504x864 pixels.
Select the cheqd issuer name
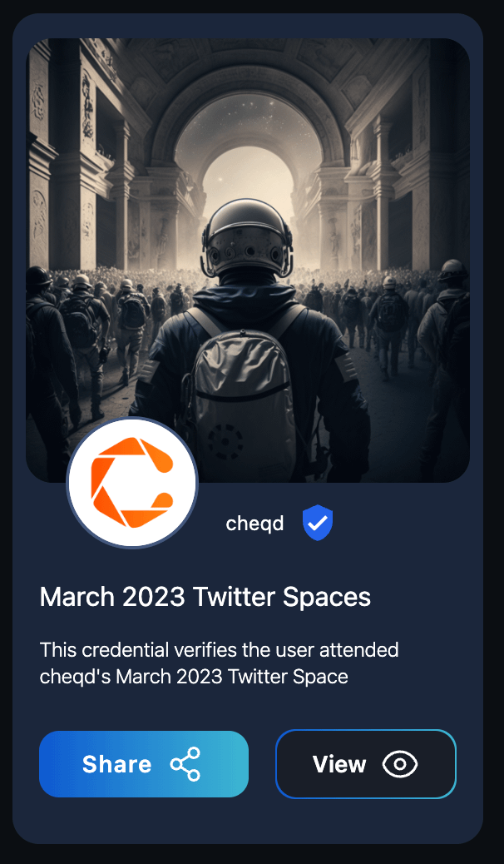click(x=254, y=524)
